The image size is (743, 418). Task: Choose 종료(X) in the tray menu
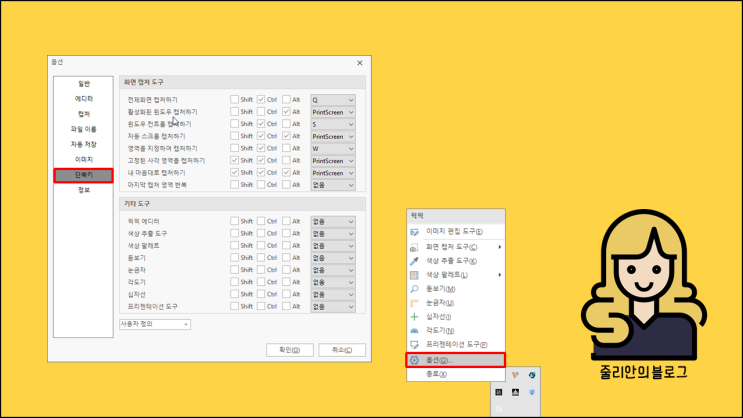click(x=436, y=374)
